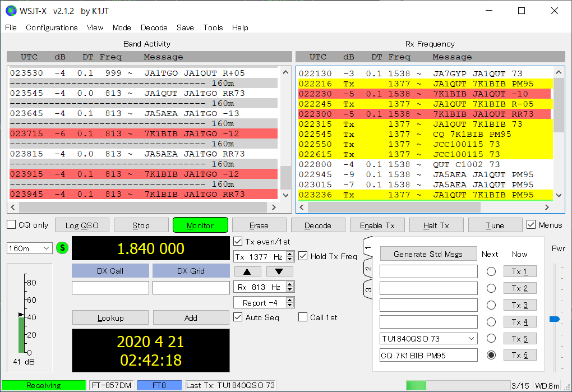Click the DX Call input field
This screenshot has width=572, height=392.
point(110,288)
